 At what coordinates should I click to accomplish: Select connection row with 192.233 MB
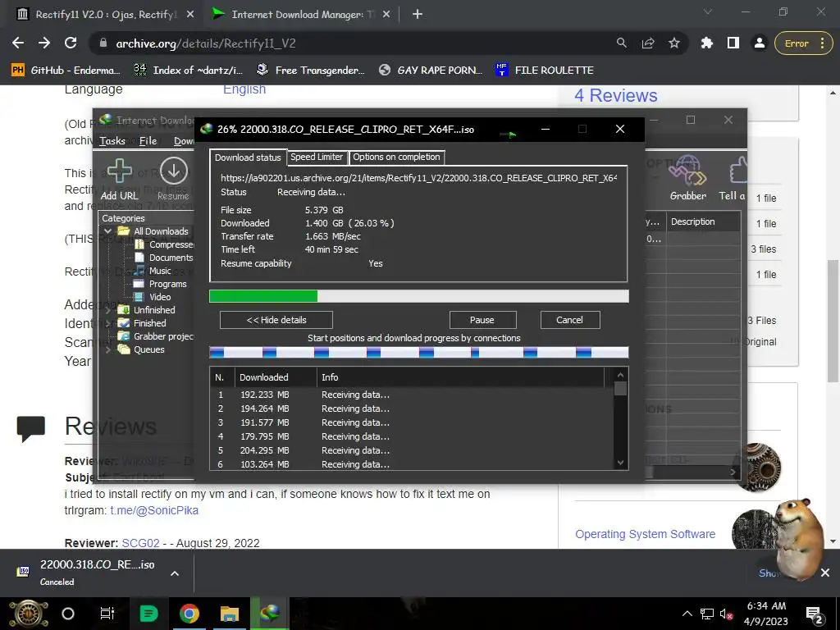click(413, 395)
